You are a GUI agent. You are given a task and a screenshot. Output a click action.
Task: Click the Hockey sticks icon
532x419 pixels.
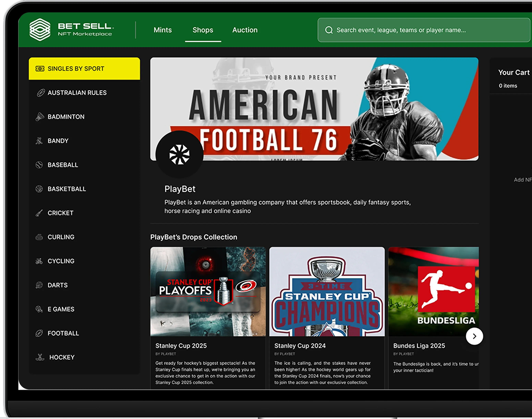(x=40, y=357)
